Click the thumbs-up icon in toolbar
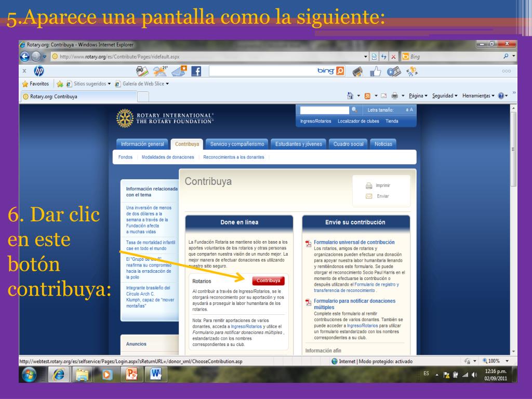This screenshot has height=399, width=532. point(375,71)
